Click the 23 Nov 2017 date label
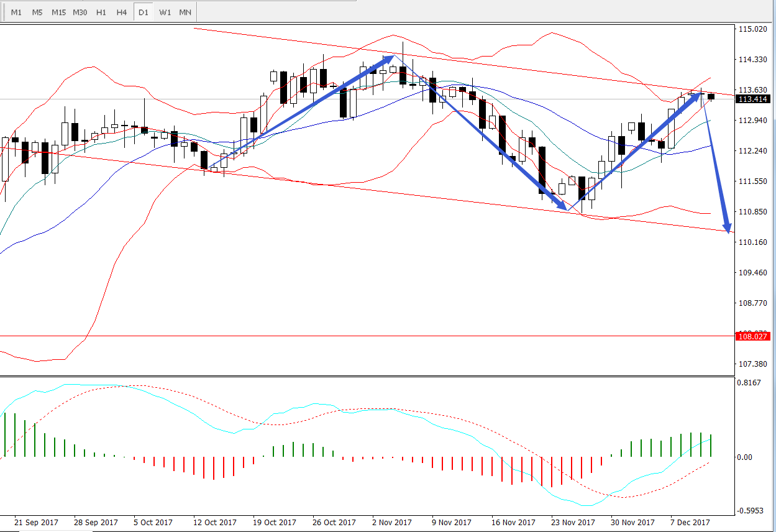 pos(573,523)
